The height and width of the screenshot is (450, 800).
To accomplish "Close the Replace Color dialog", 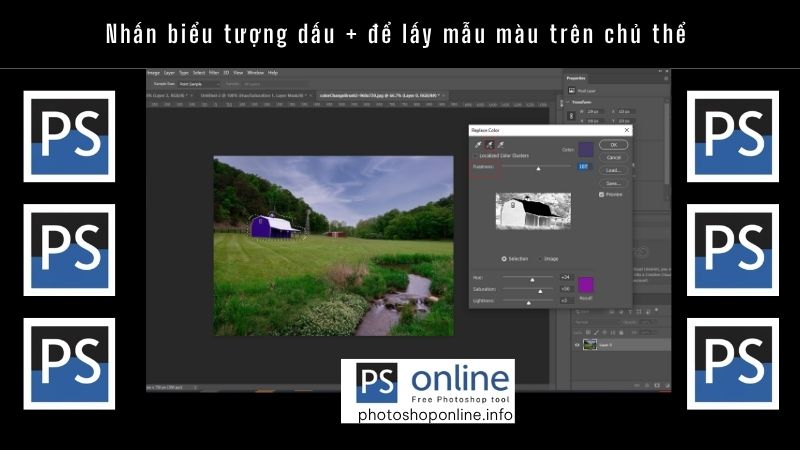I will click(627, 130).
